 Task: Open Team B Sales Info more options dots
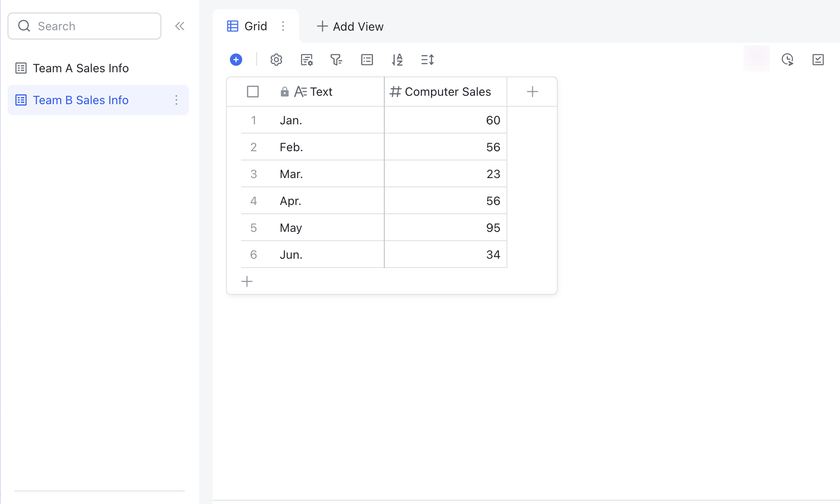click(176, 100)
